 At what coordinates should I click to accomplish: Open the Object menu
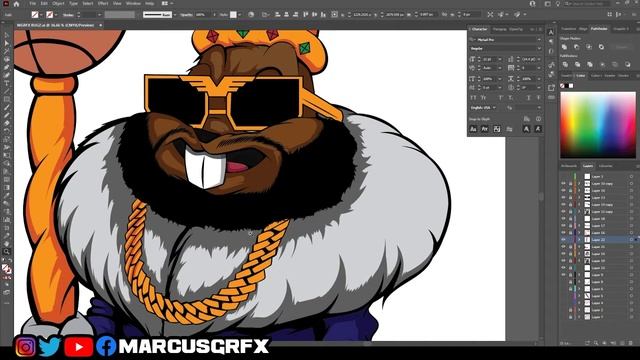pyautogui.click(x=58, y=3)
